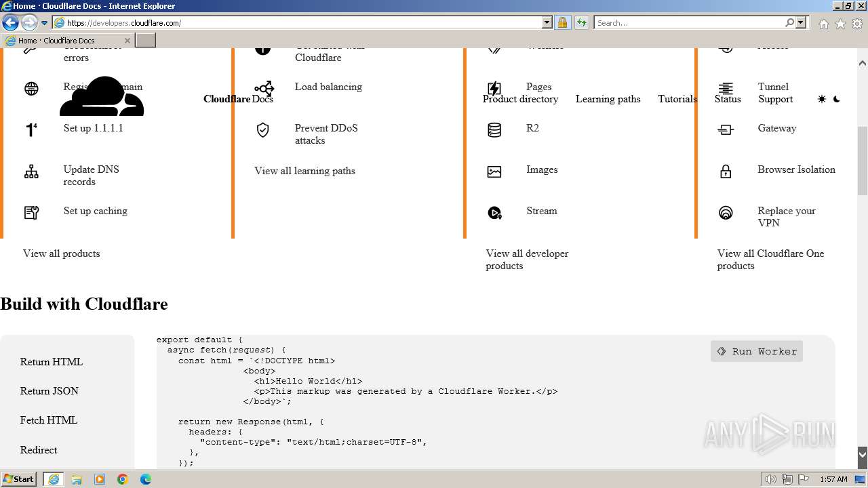Open the Cloudflare Docs header link
The height and width of the screenshot is (488, 868).
click(x=238, y=99)
